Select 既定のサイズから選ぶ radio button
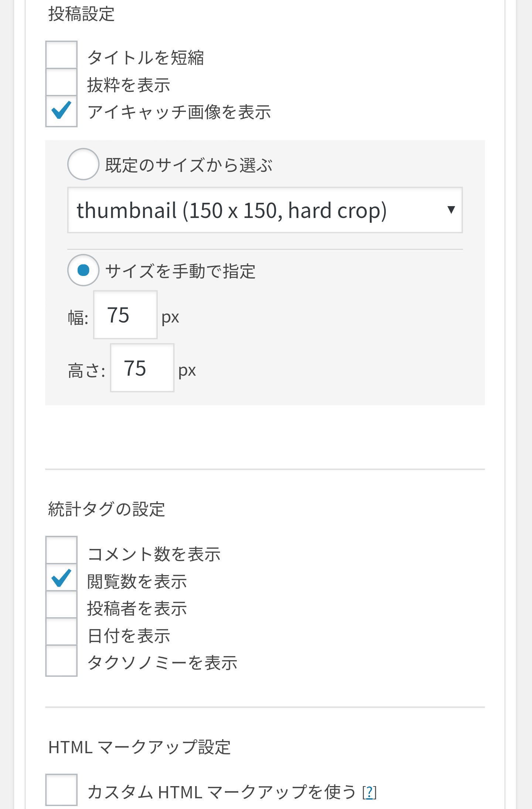The height and width of the screenshot is (809, 532). coord(83,164)
